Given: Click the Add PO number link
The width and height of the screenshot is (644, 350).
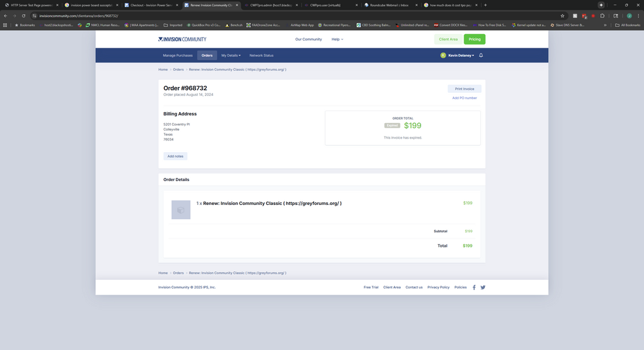Looking at the screenshot, I should tap(464, 98).
